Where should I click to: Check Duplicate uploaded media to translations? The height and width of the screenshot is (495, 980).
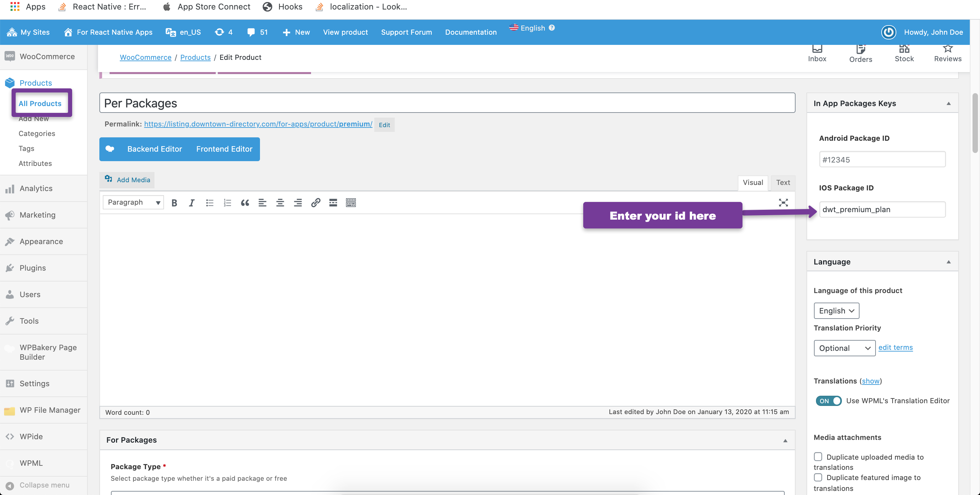click(x=818, y=457)
